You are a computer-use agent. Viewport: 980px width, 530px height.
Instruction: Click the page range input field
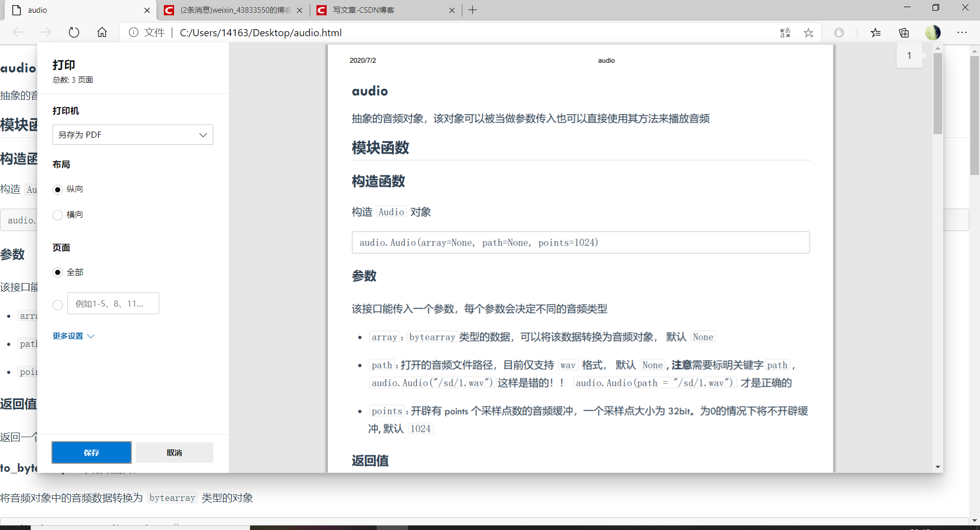point(113,304)
